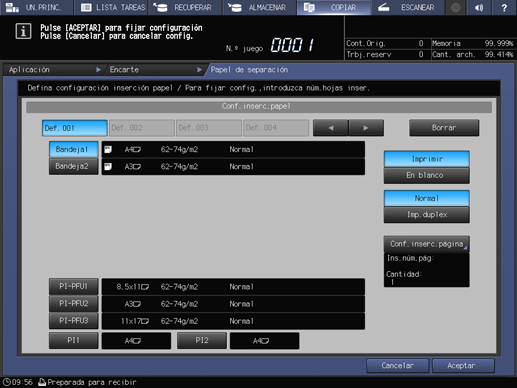
Task: Select PI-PFU2 tray
Action: click(74, 304)
